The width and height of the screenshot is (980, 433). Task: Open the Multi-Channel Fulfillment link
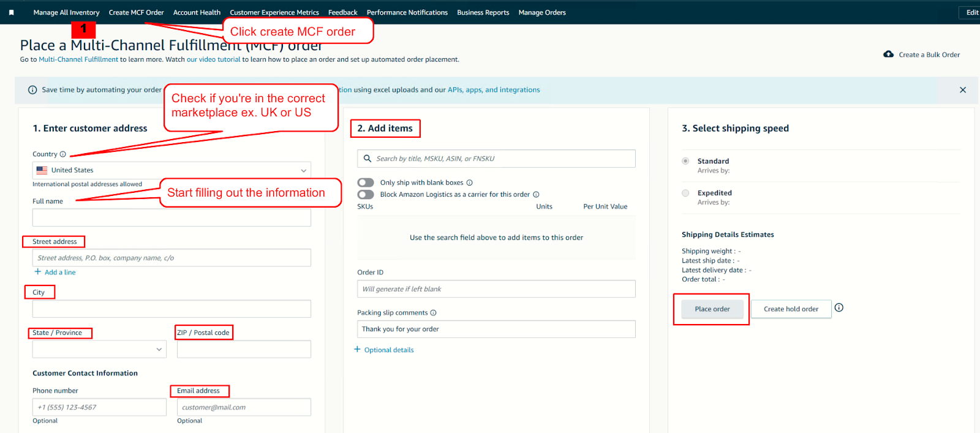click(78, 59)
